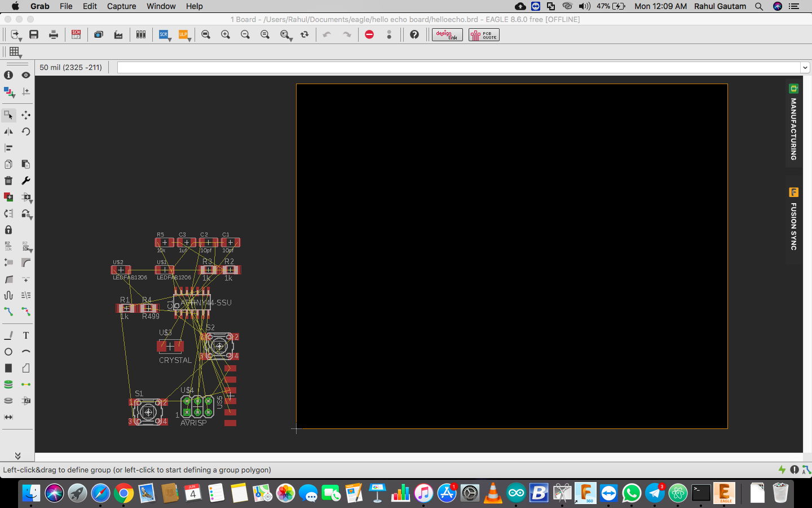The image size is (812, 508).
Task: Select the Meander tool
Action: pyautogui.click(x=8, y=295)
